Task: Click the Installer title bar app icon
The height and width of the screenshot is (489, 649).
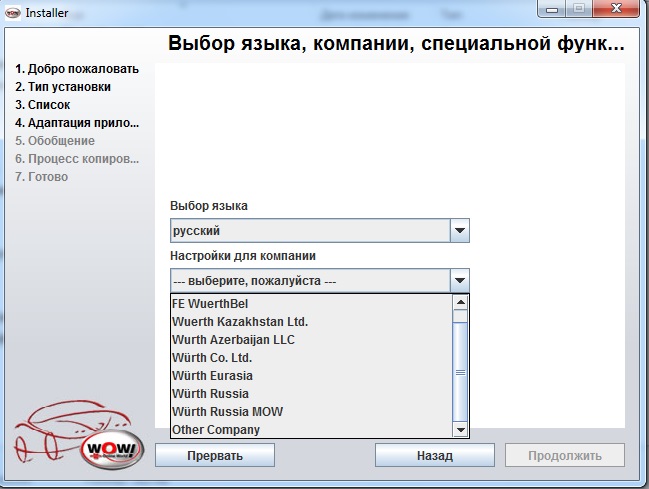Action: coord(13,13)
